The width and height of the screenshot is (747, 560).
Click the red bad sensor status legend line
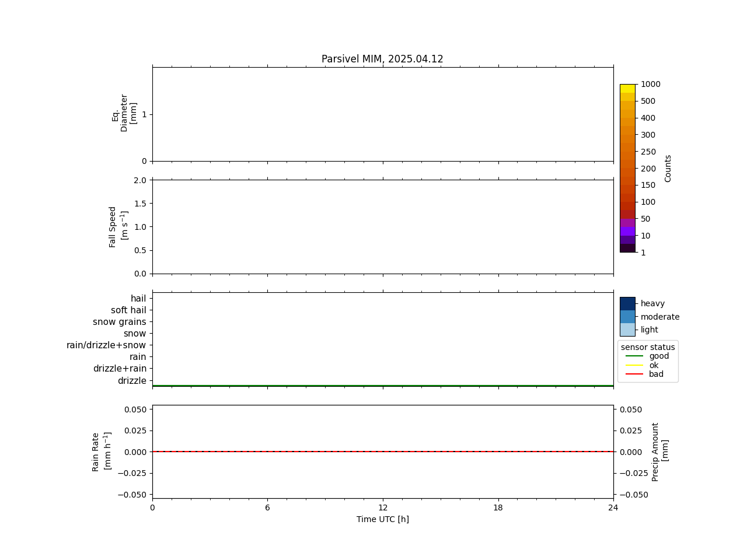[x=634, y=374]
